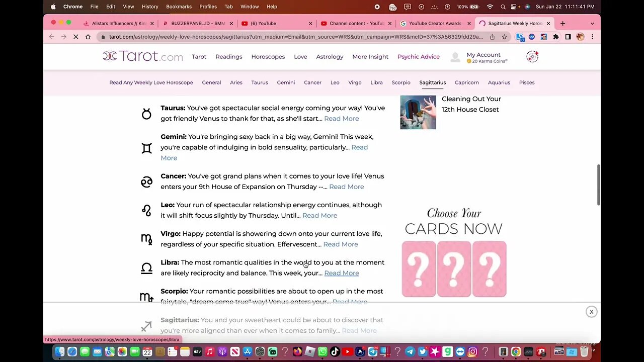Click the page vertical scrollbar thumb
The width and height of the screenshot is (644, 362).
coord(598,185)
